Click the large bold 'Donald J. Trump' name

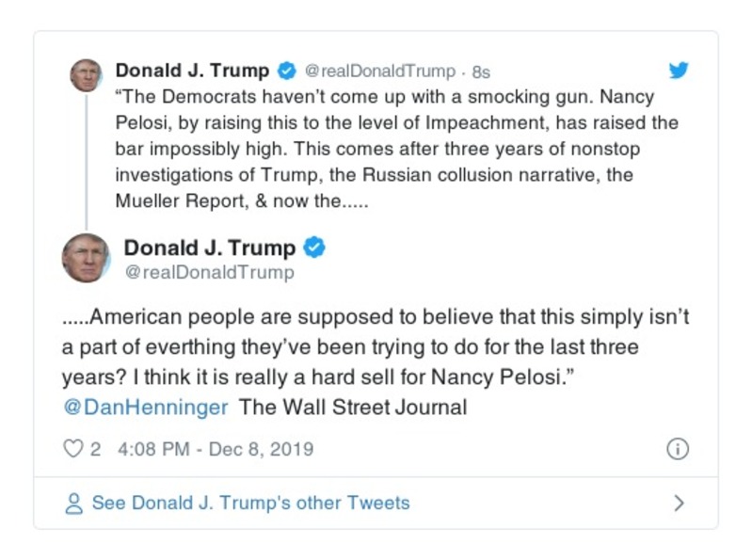210,248
